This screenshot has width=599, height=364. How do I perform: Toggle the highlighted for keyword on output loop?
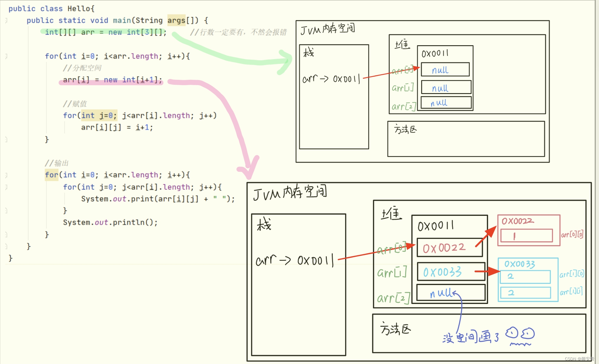[x=51, y=175]
